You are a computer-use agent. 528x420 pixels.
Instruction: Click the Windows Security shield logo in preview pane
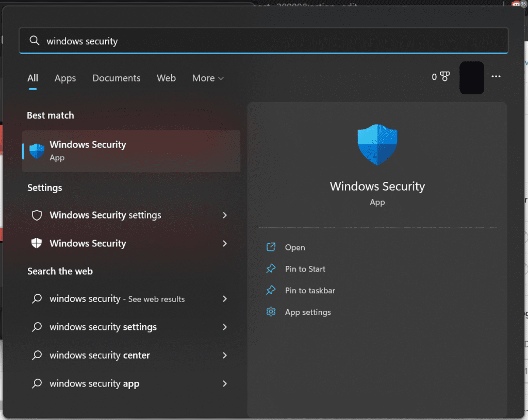coord(377,146)
